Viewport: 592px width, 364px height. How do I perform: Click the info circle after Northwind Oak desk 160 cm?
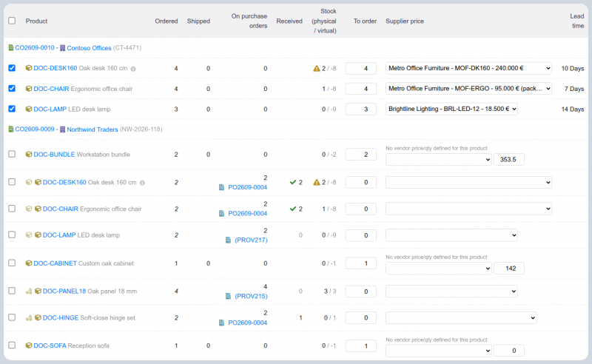click(x=142, y=183)
